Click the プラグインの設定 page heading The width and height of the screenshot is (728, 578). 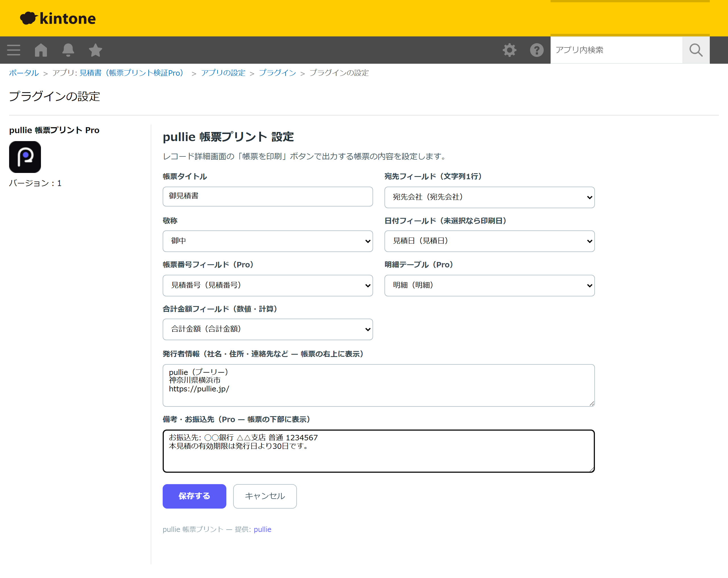(x=54, y=96)
